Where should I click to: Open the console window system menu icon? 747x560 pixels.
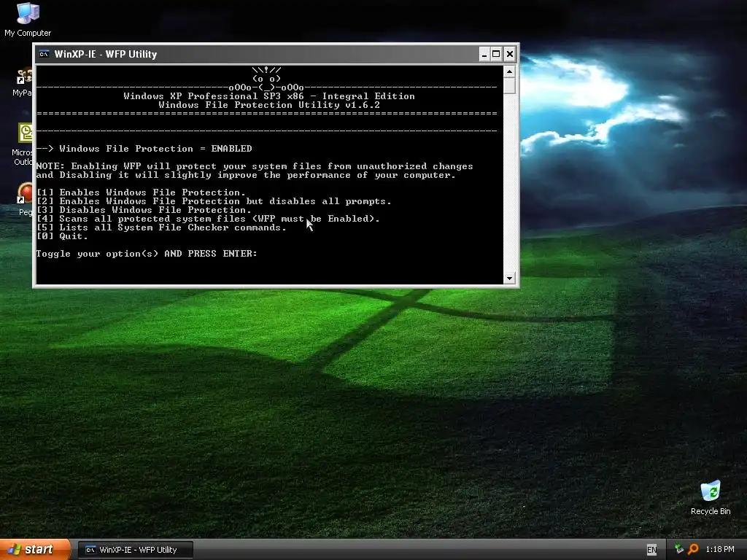pos(44,54)
